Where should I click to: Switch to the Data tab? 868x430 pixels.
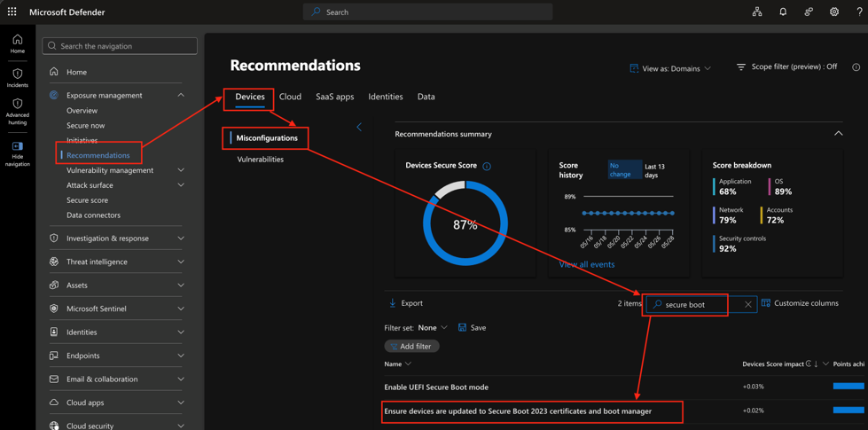click(426, 97)
